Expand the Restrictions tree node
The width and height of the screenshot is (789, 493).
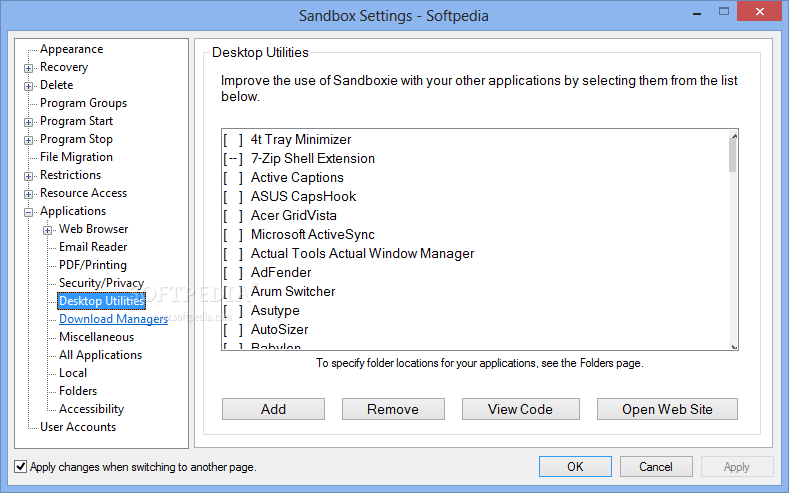click(x=29, y=177)
